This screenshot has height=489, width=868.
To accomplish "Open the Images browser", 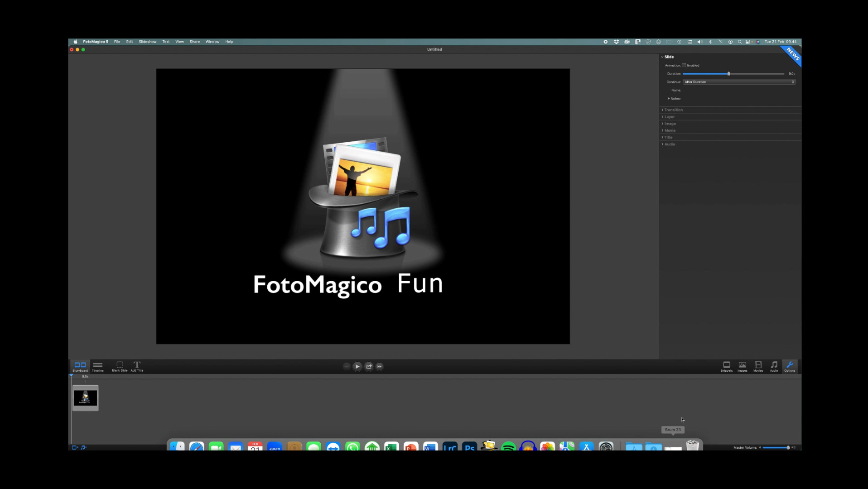I will 742,366.
